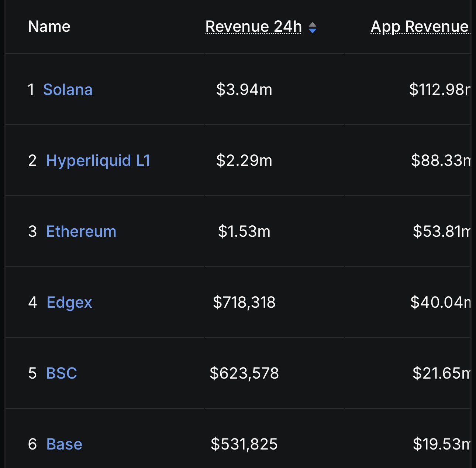The height and width of the screenshot is (468, 476).
Task: Click Ethereum's $53.81m app revenue value
Action: [441, 232]
